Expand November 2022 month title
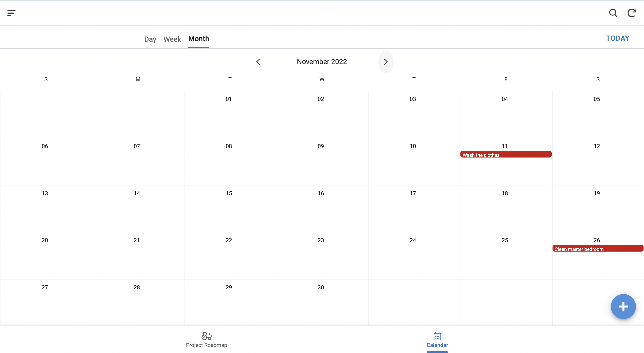Viewport: 644px width, 353px height. 322,61
